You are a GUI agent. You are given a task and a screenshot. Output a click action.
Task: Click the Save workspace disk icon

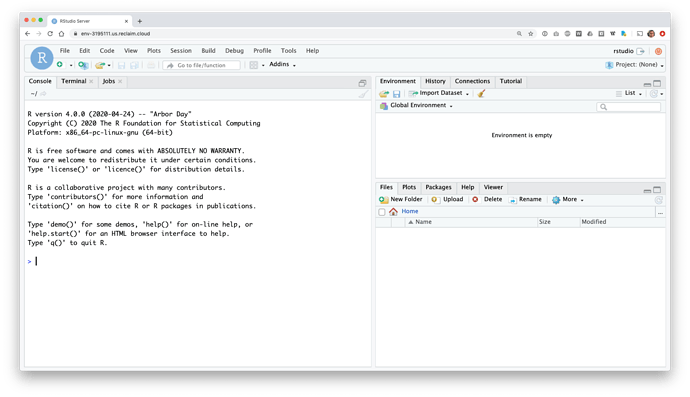tap(396, 94)
